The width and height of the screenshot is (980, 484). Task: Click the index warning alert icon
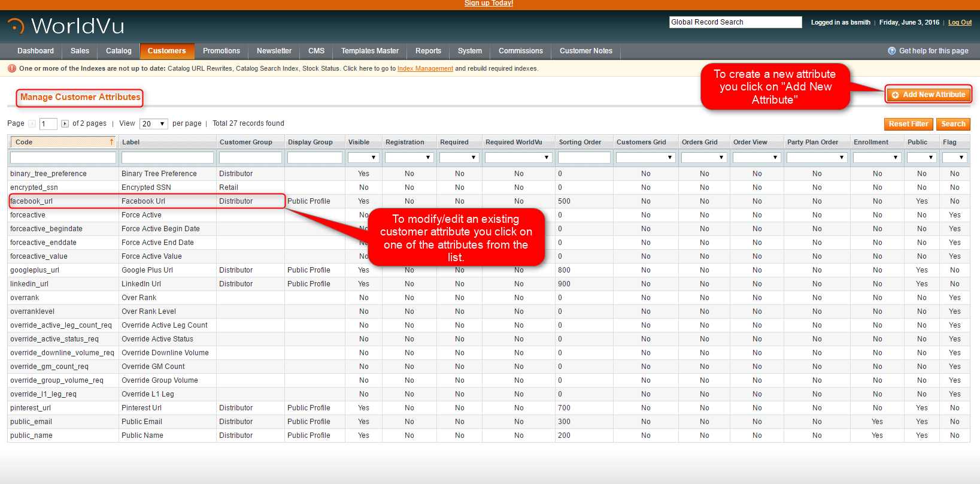pos(12,68)
